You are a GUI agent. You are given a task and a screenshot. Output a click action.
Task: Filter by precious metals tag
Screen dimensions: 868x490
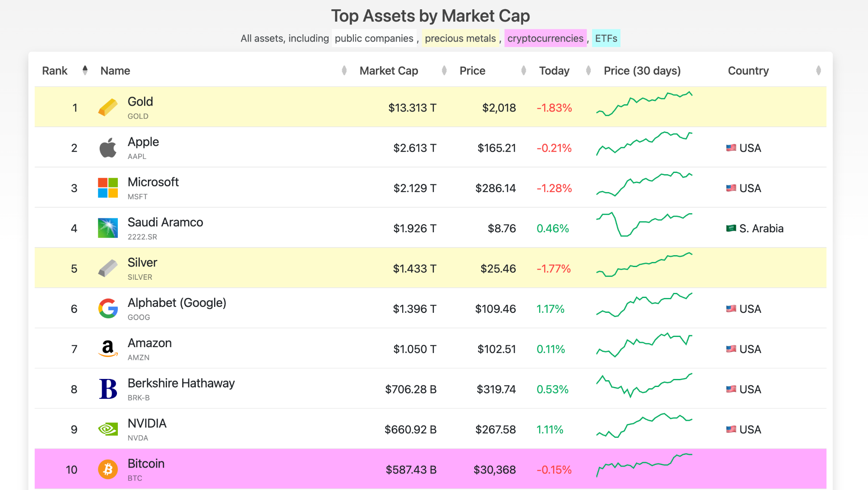(x=460, y=39)
